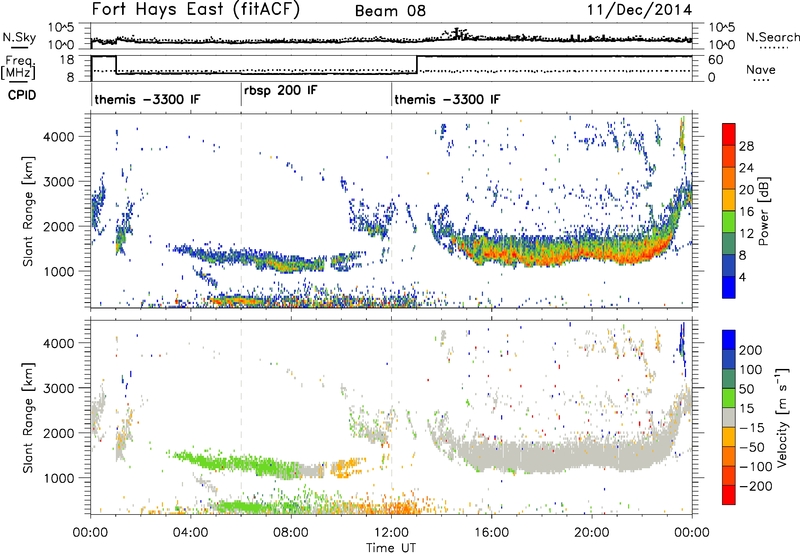800x554 pixels.
Task: Click the 'Power [dB]' colorbar label
Action: coord(764,211)
